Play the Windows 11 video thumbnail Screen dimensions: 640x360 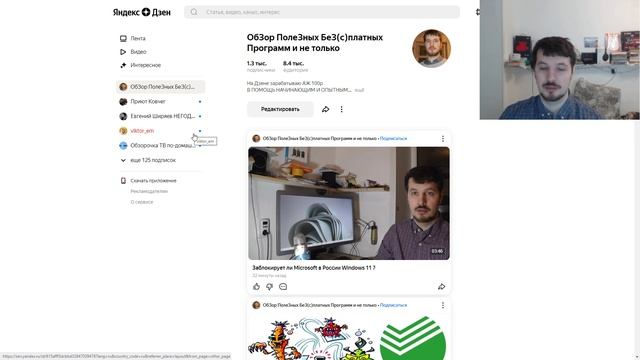349,203
